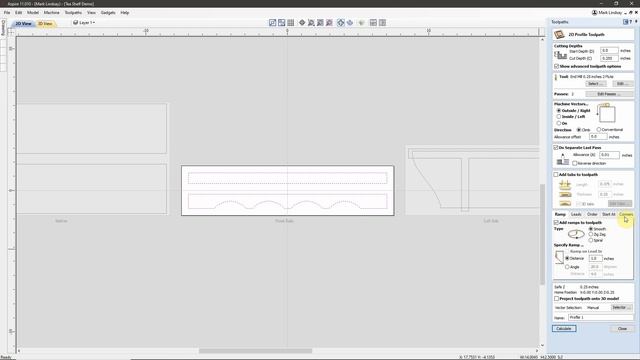
Task: Switch to the 3D View tab
Action: click(45, 24)
